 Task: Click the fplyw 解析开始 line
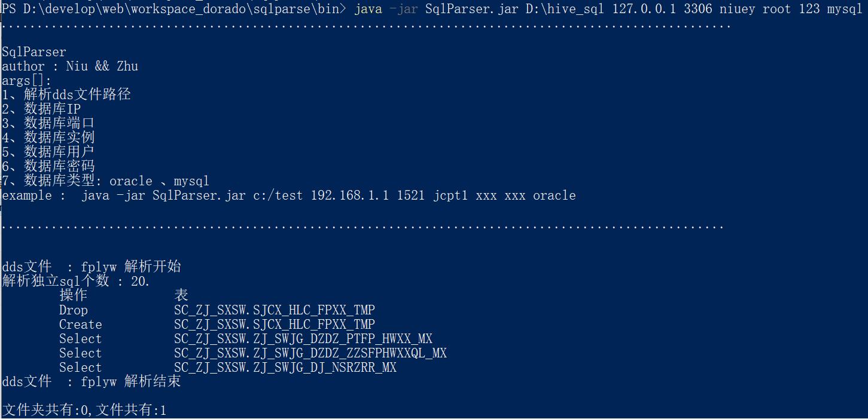(x=92, y=267)
